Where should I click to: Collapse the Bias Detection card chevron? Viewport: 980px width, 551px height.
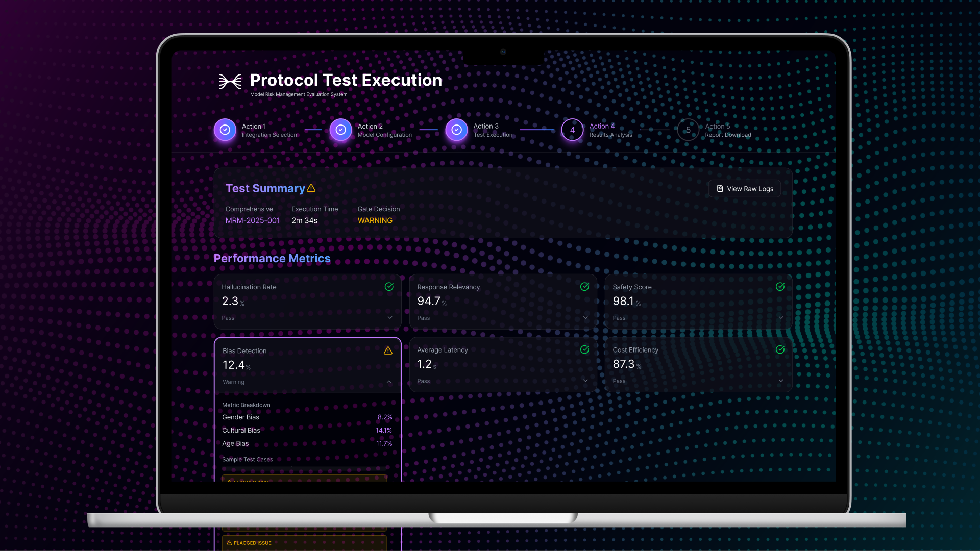[389, 382]
